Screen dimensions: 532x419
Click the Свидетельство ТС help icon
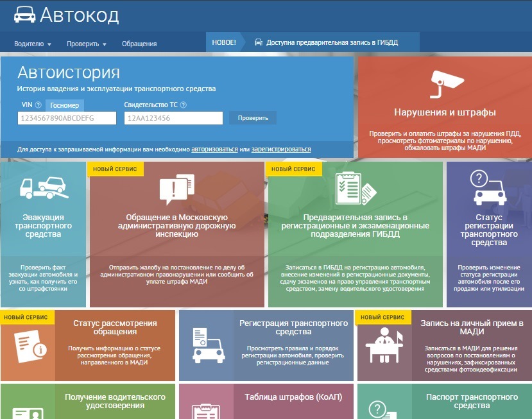183,105
